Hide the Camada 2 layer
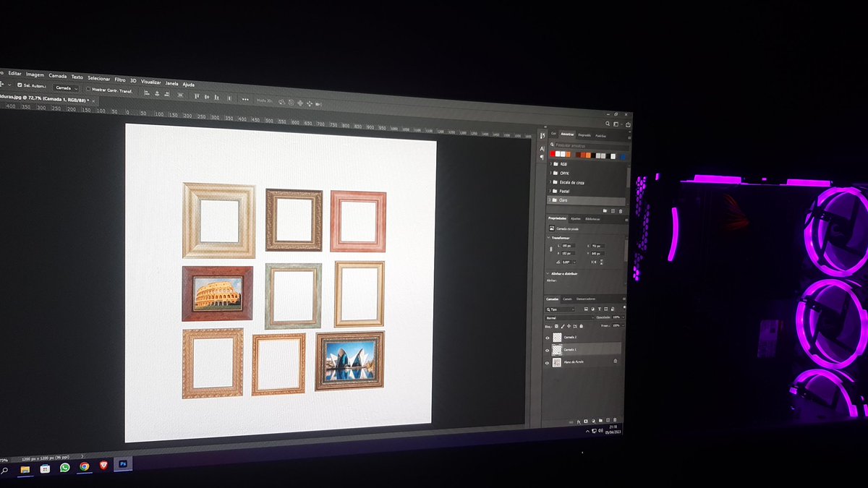 pos(547,338)
